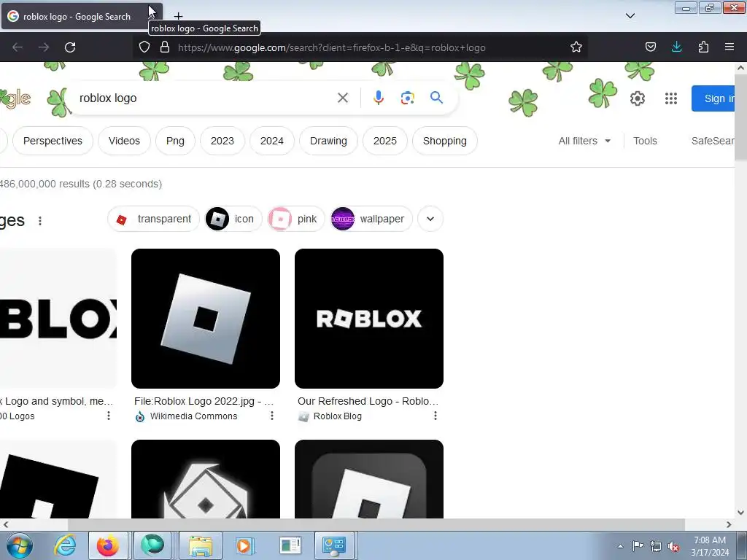Image resolution: width=747 pixels, height=560 pixels.
Task: Select the 2024 filter chip
Action: coord(272,141)
